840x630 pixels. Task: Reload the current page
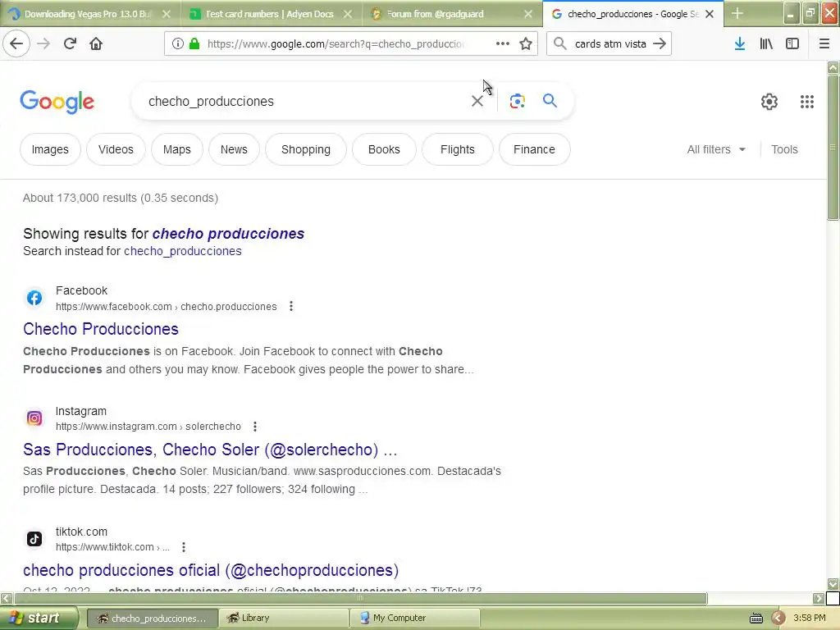(x=70, y=43)
